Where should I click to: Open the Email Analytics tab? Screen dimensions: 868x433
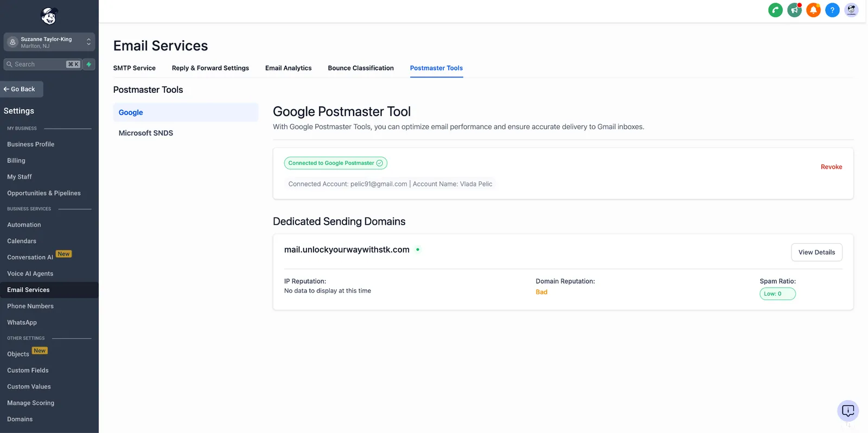point(289,68)
